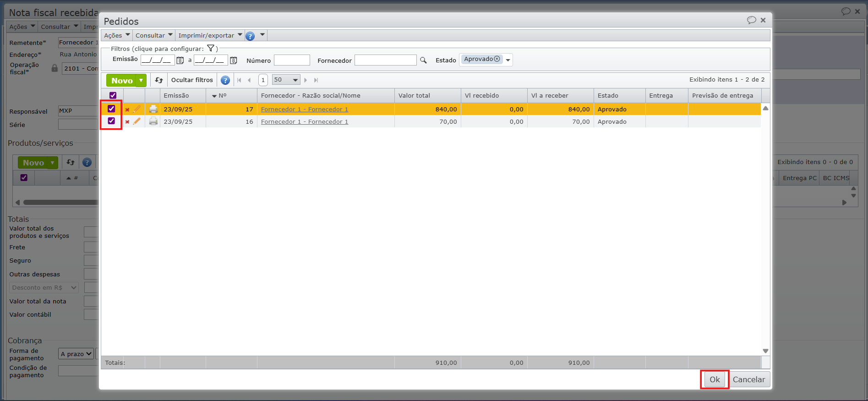Image resolution: width=868 pixels, height=401 pixels.
Task: Open the Desconto em R$ dropdown
Action: [x=44, y=288]
